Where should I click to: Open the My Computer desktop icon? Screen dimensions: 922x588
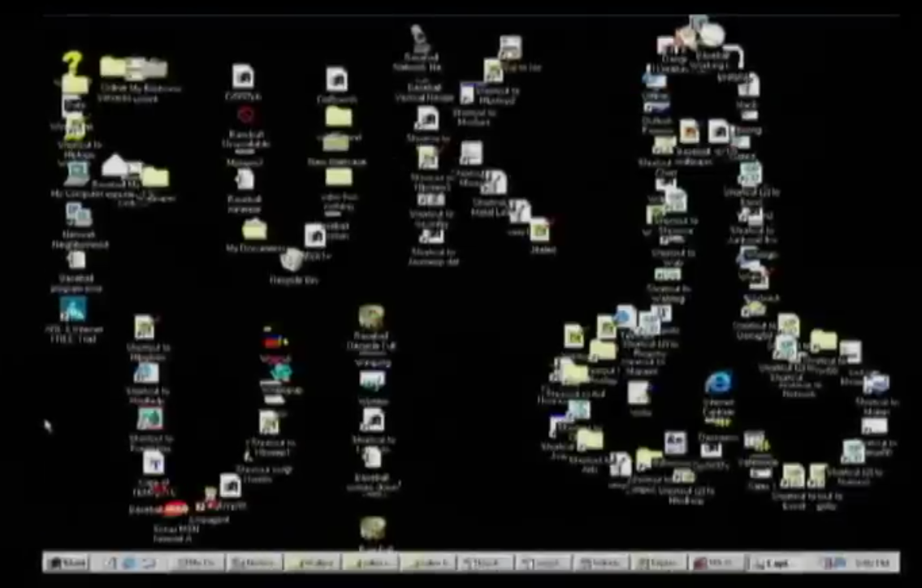pos(76,174)
